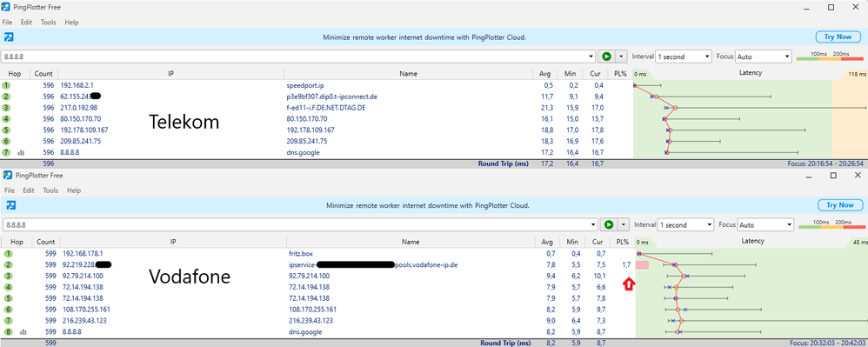Click Name column header in Vodafone window

[411, 242]
